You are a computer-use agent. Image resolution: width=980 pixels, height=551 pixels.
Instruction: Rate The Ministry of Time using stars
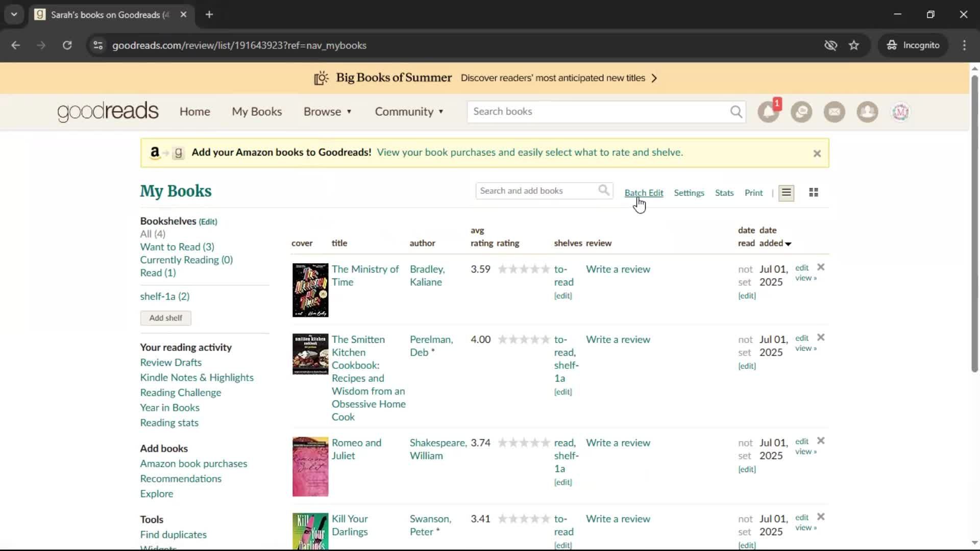coord(524,269)
